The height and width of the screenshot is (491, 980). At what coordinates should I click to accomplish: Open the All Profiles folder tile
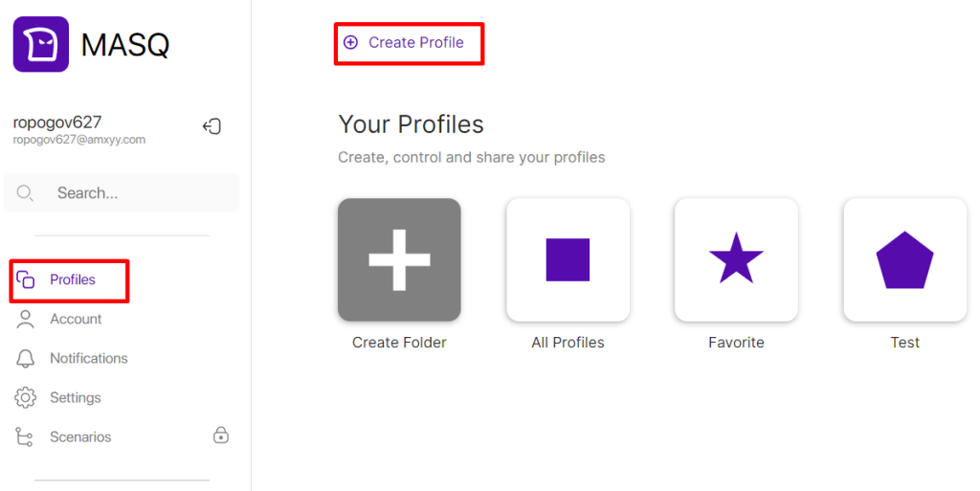point(568,260)
